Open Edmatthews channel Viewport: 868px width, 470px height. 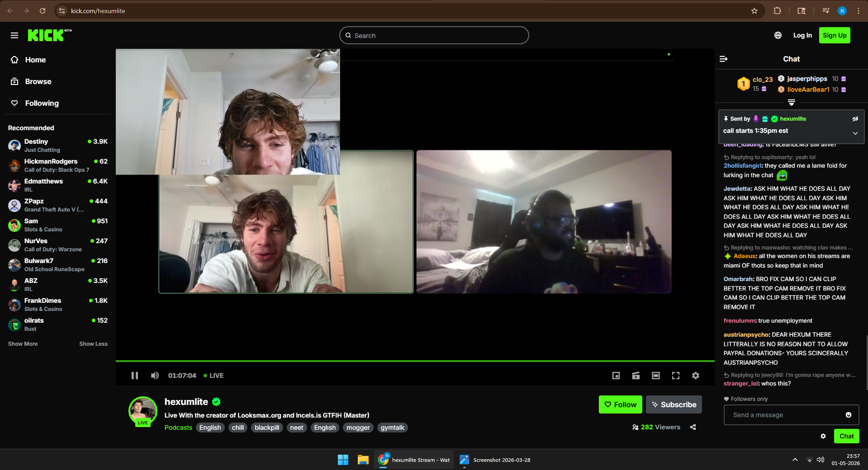coord(58,185)
